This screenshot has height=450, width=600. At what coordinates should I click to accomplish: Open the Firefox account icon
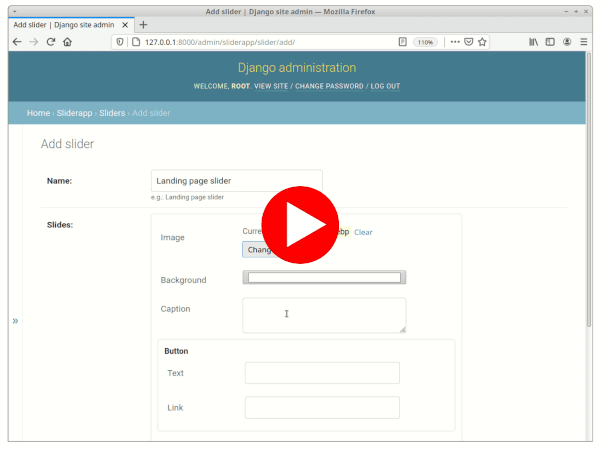567,42
